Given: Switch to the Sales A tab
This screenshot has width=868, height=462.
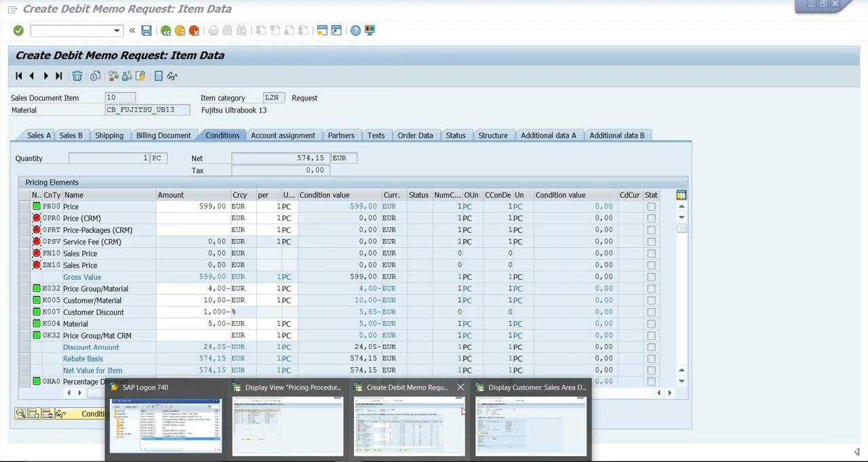Looking at the screenshot, I should (39, 135).
